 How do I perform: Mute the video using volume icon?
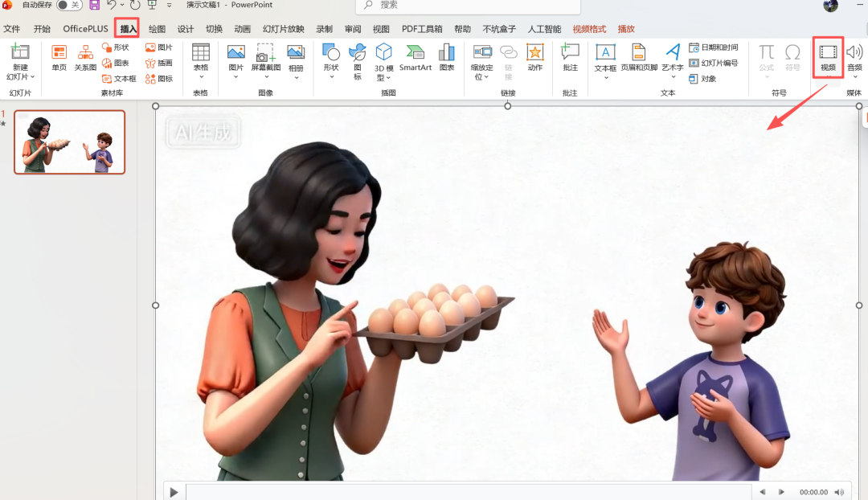839,492
